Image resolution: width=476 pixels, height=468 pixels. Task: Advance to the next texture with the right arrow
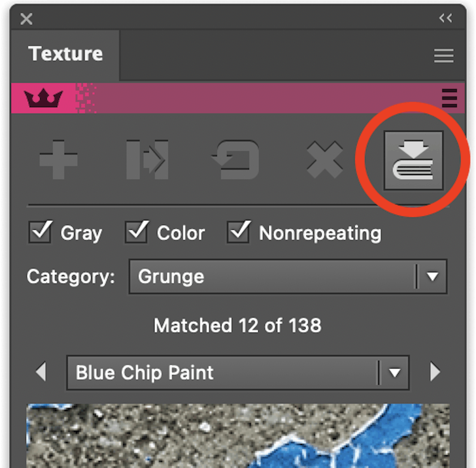click(x=435, y=373)
